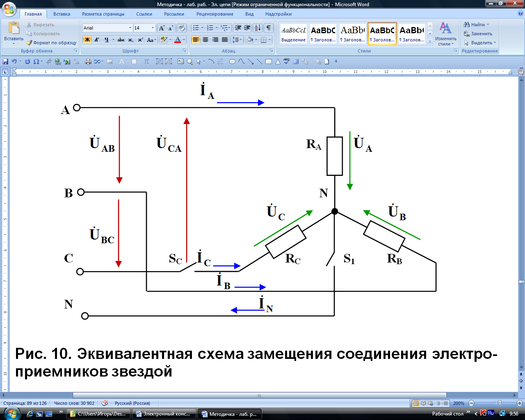The image size is (525, 420).
Task: Open Word help question mark
Action: tap(520, 14)
